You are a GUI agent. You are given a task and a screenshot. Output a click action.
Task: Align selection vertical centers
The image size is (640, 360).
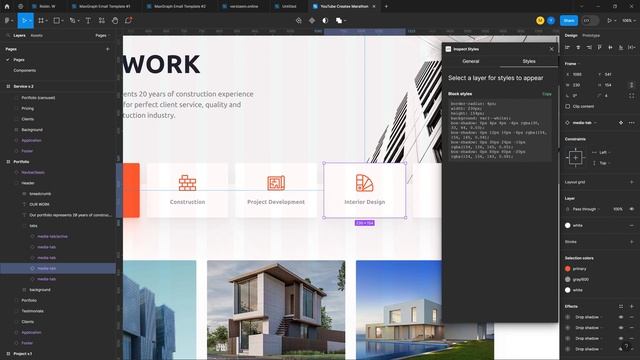[610, 47]
